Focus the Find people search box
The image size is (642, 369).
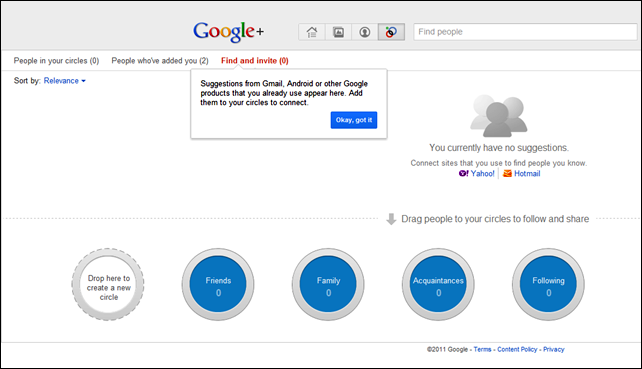[525, 32]
